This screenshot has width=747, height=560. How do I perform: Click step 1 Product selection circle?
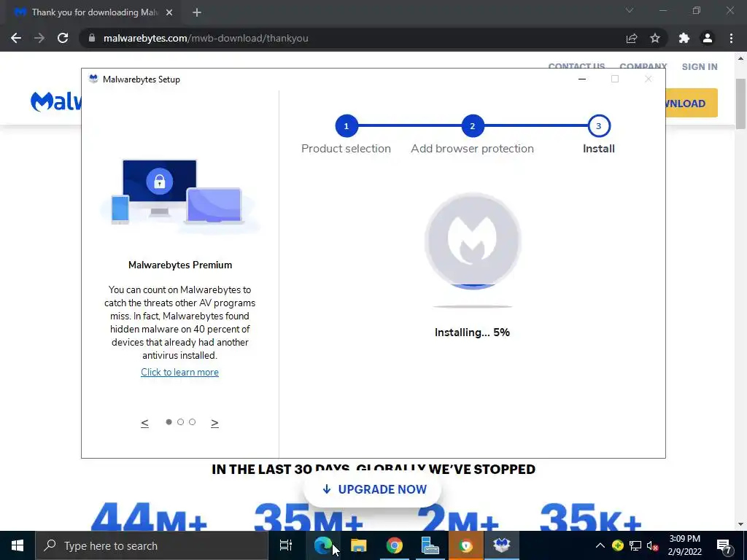(x=347, y=126)
